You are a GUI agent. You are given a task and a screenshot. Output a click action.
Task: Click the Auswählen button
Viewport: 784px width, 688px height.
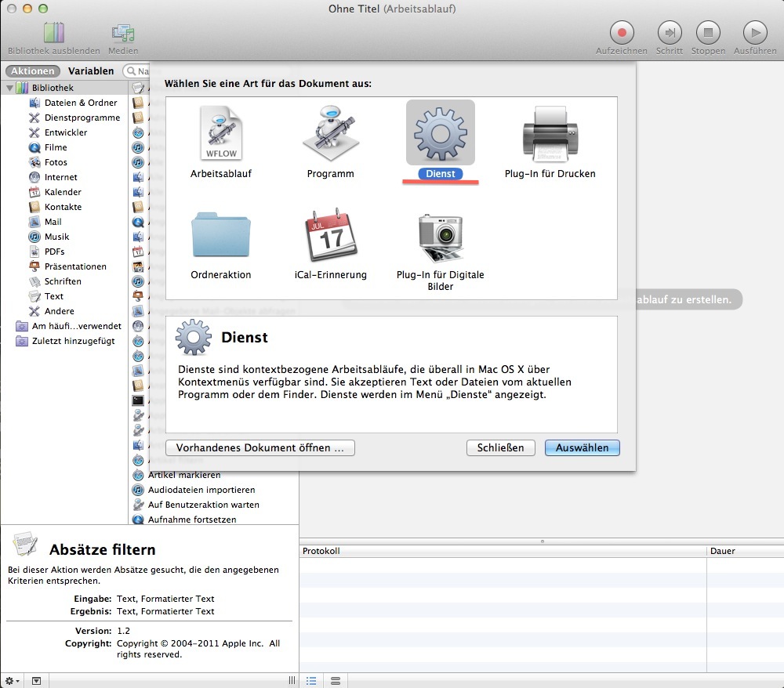tap(582, 447)
